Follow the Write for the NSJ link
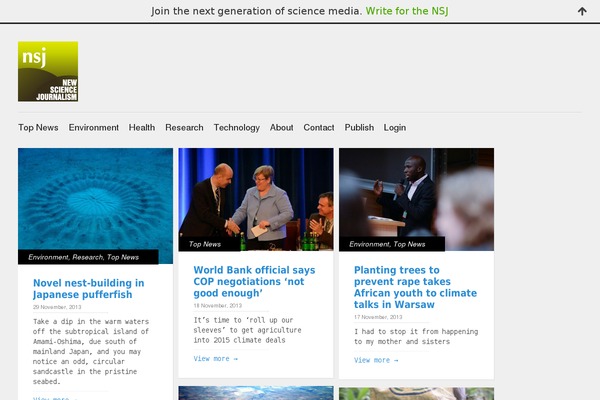Viewport: 600px width, 400px height. (407, 11)
